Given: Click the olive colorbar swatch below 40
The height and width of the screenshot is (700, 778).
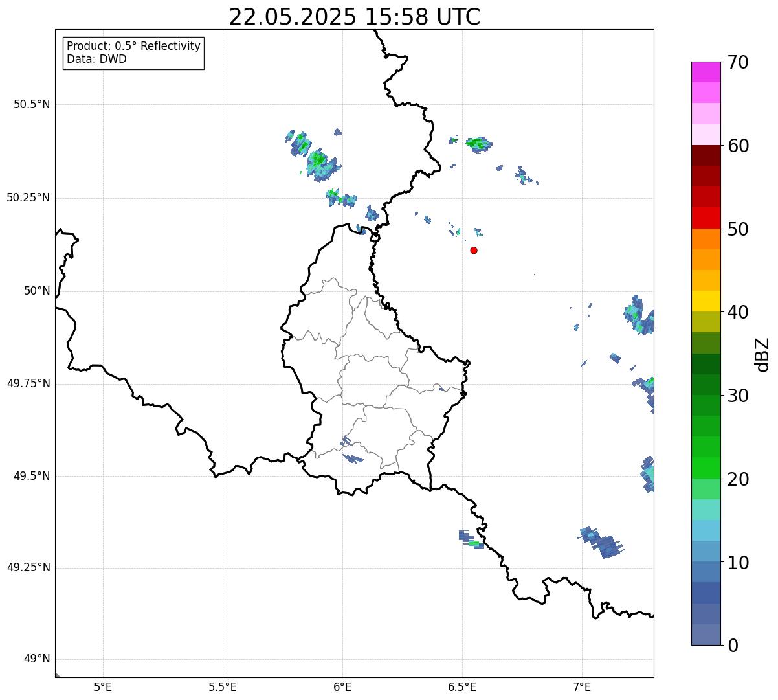Looking at the screenshot, I should [706, 322].
